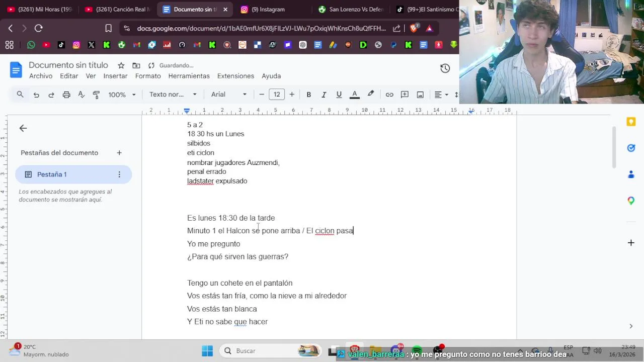Switch to Canción Real YouTube tab
Screen dimensions: 644x362
pyautogui.click(x=118, y=9)
